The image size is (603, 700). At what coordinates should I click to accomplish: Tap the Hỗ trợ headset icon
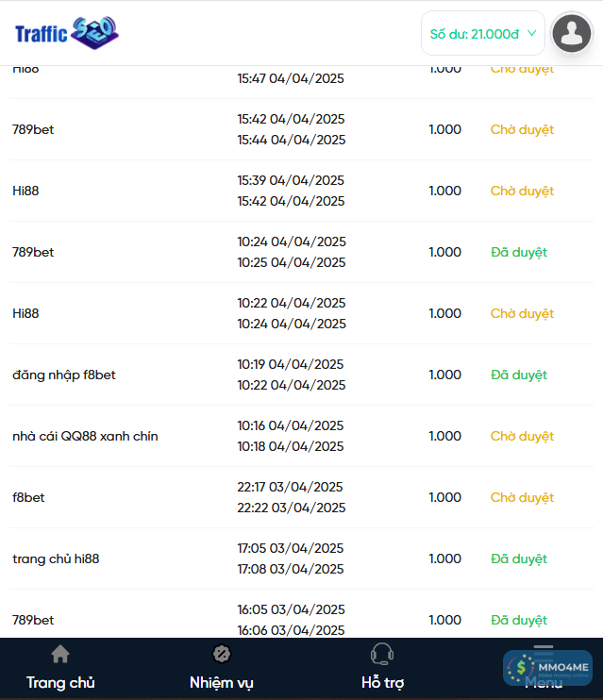click(382, 654)
